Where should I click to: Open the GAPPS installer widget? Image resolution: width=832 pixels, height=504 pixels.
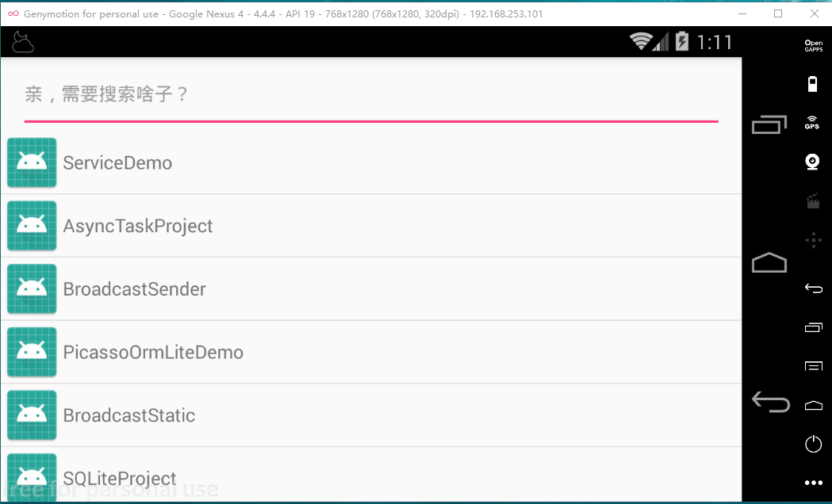point(813,44)
